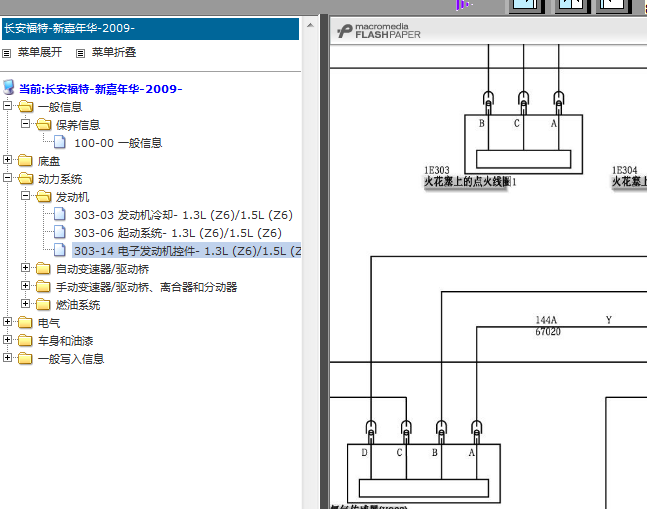Click the 发动机 folder icon
647x509 pixels.
[43, 197]
